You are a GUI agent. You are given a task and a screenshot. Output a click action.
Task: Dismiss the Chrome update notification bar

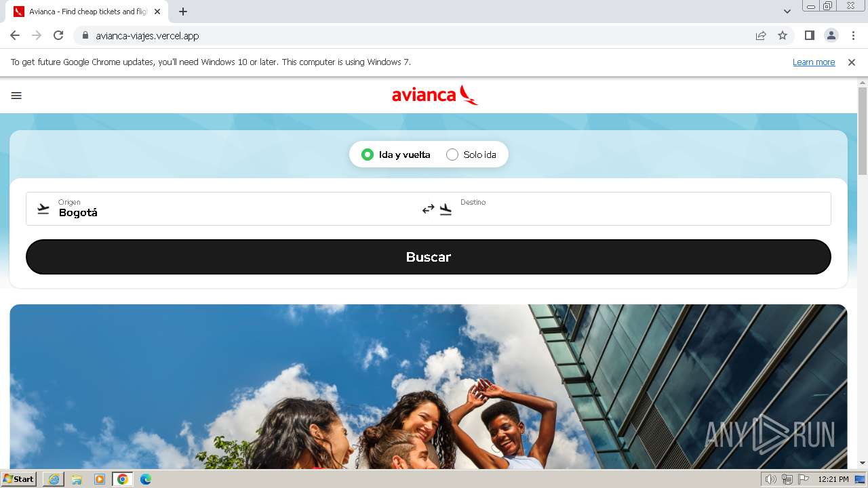(x=852, y=62)
